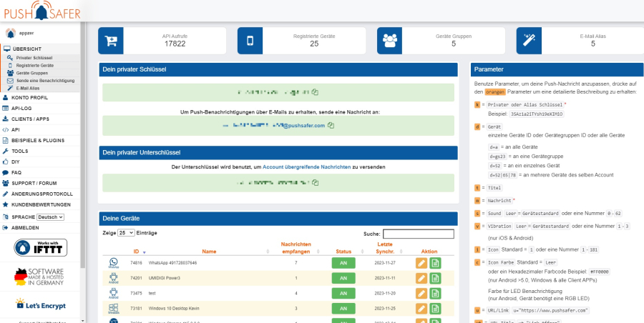
Task: Click the API Aufrufe cart icon tile
Action: pyautogui.click(x=111, y=40)
